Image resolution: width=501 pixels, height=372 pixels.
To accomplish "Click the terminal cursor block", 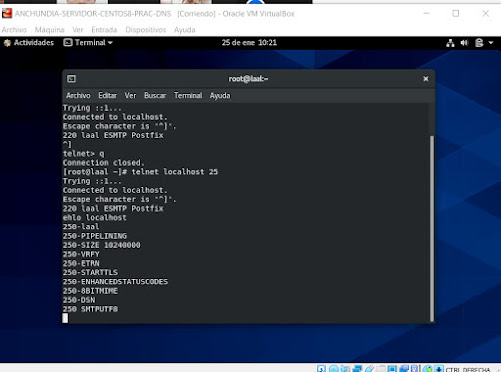I will click(65, 318).
